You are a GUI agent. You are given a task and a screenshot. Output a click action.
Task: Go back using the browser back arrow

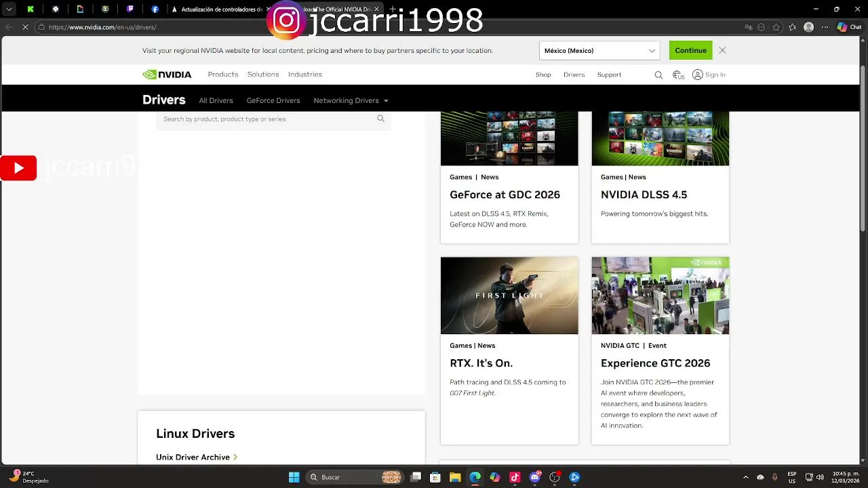(x=8, y=27)
